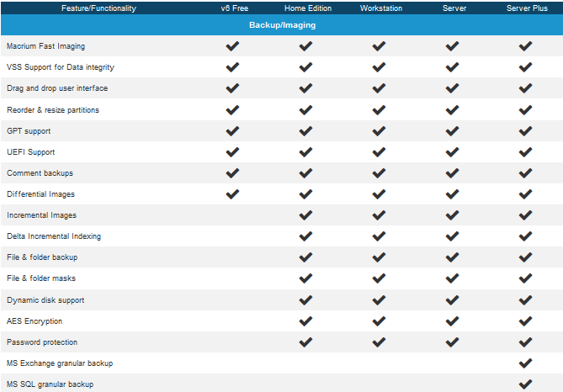Click Home Edition checkmark for Comment backups
Screen dimensions: 563x392
tap(306, 173)
